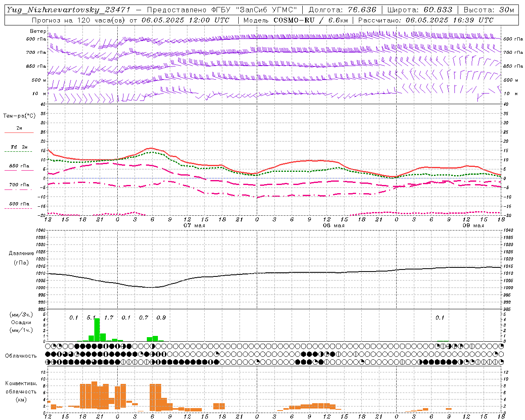Click the left-axis 500 м wind level label
Viewport: 525px width, 420px height.
pyautogui.click(x=39, y=80)
